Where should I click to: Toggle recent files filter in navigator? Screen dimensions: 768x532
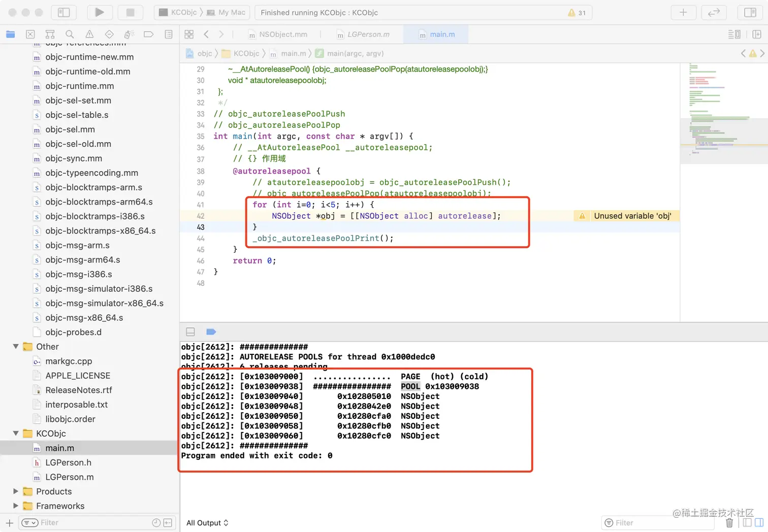pos(156,523)
